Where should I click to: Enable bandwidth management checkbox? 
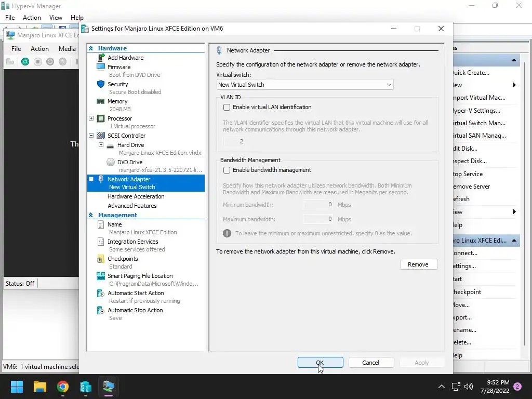click(x=227, y=170)
